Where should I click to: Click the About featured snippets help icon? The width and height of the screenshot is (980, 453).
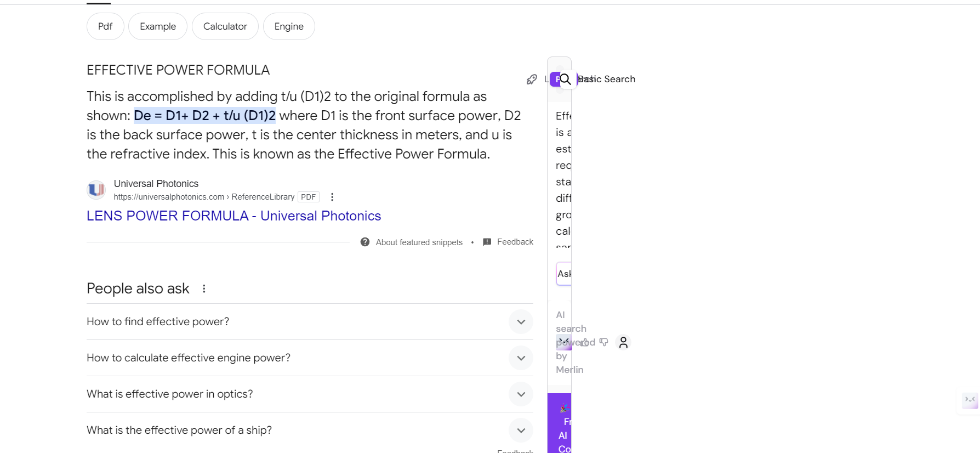(x=365, y=242)
